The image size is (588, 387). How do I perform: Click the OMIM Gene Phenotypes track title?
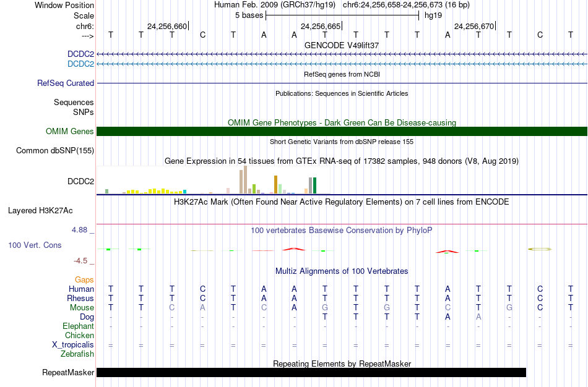[x=342, y=122]
